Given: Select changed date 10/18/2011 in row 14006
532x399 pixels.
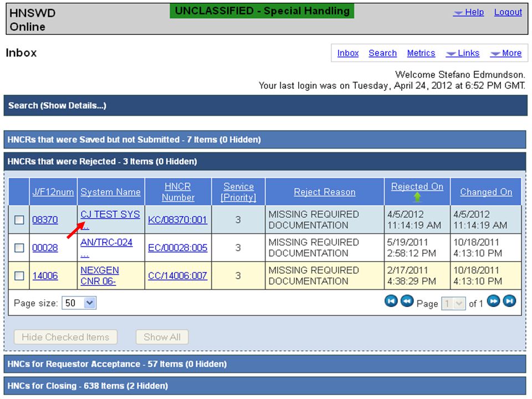Looking at the screenshot, I should (477, 275).
